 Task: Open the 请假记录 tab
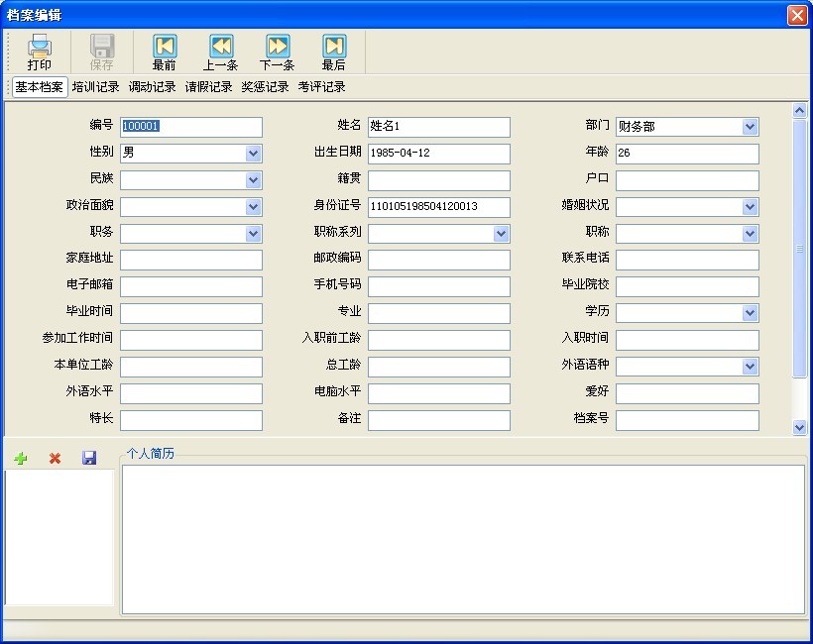pyautogui.click(x=209, y=87)
